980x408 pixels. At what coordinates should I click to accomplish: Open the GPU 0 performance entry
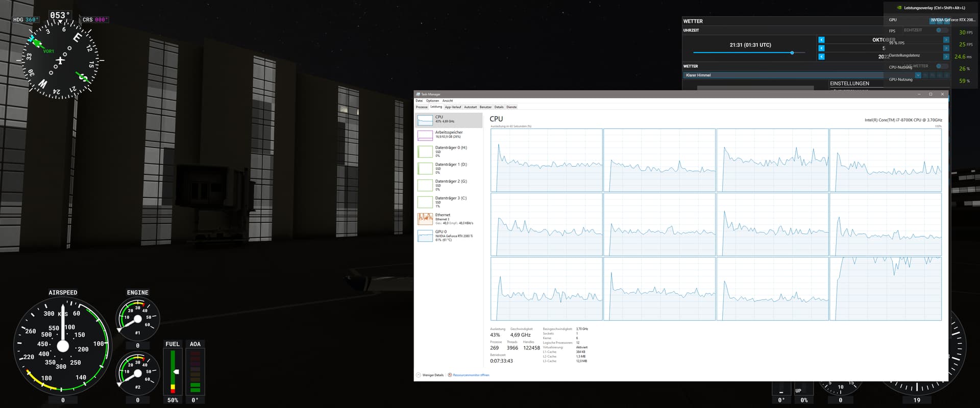click(x=449, y=236)
